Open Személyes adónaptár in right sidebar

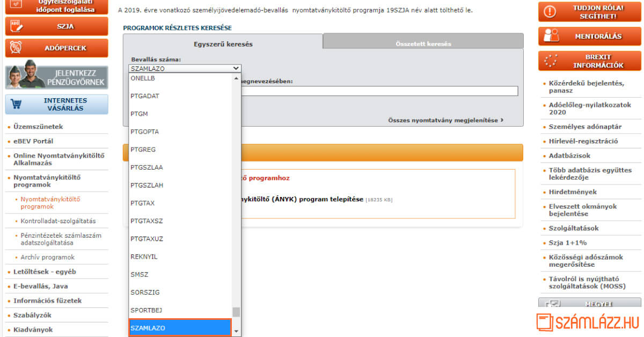point(585,127)
